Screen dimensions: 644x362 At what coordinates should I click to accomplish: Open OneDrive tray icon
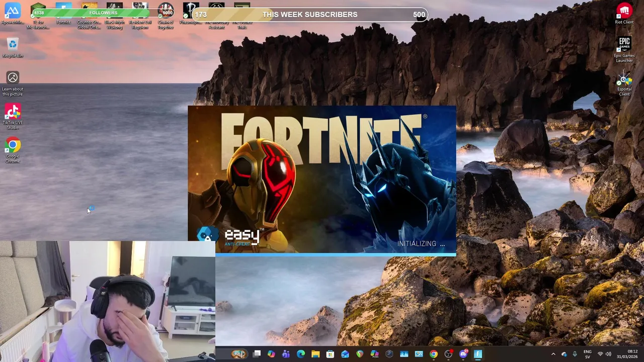564,354
